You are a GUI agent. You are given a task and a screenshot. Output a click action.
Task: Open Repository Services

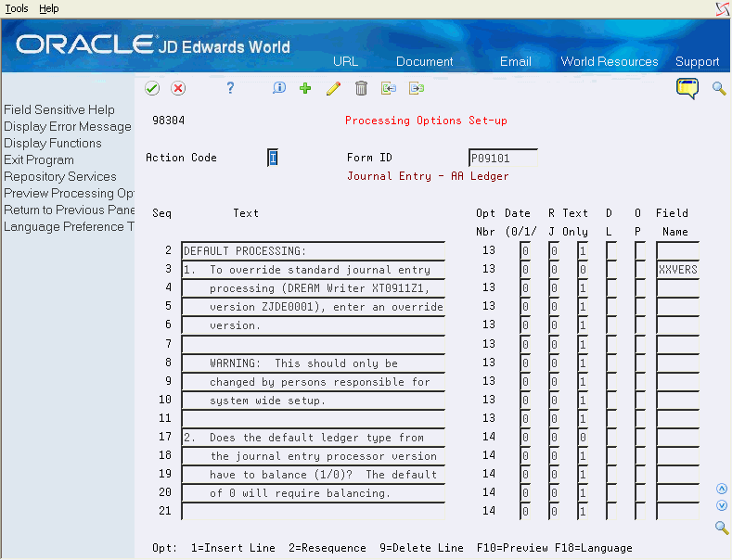coord(60,177)
